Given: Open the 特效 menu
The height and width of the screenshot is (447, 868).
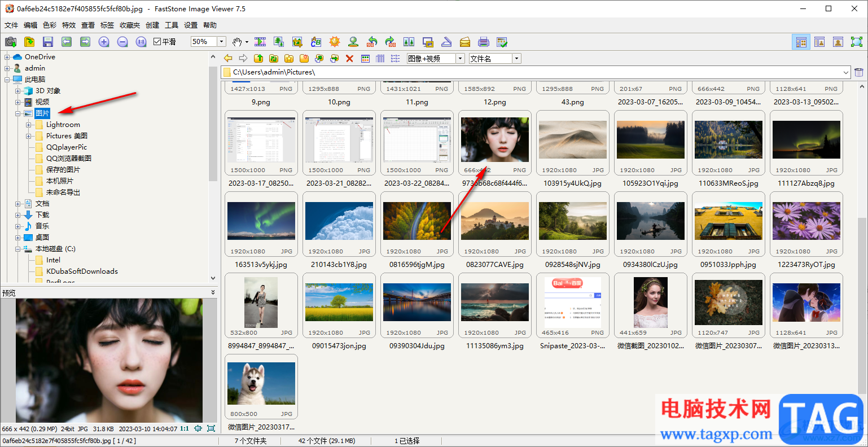Looking at the screenshot, I should coord(69,25).
